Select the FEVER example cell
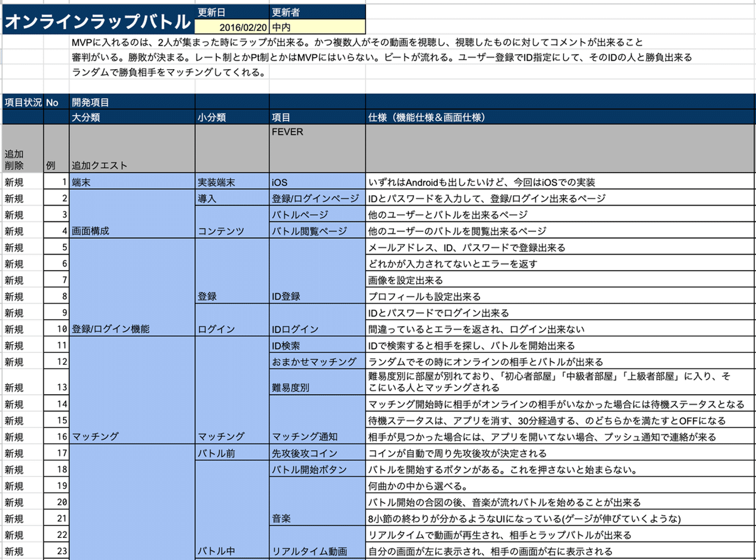756x560 pixels. [317, 149]
